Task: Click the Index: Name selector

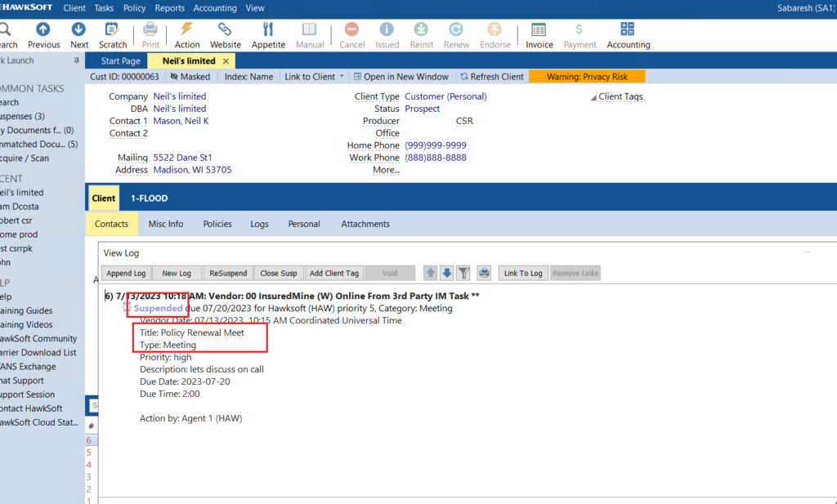Action: coord(248,77)
